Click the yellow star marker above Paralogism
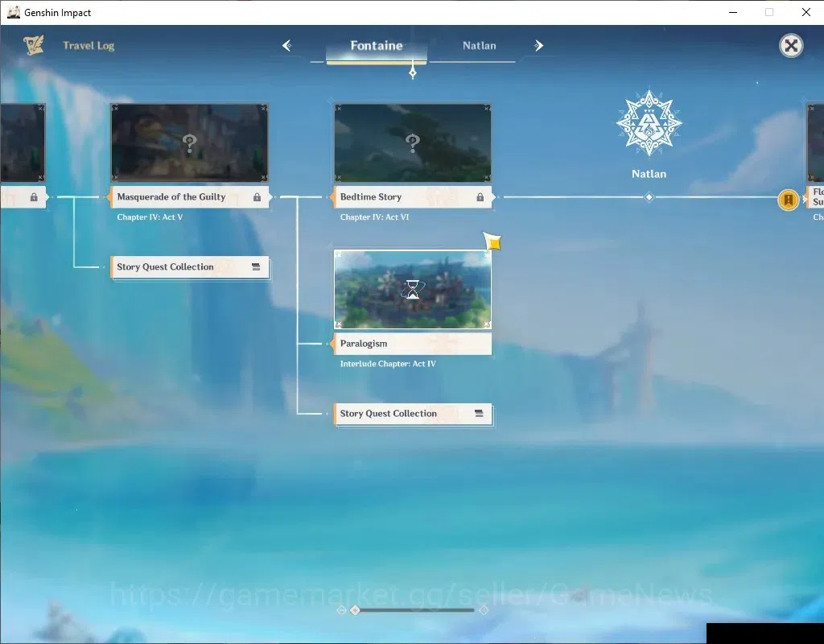The image size is (824, 644). coord(493,242)
